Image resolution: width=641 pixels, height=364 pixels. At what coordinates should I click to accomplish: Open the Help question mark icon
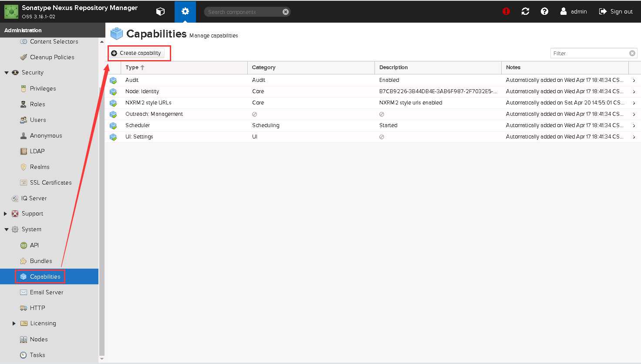(544, 11)
